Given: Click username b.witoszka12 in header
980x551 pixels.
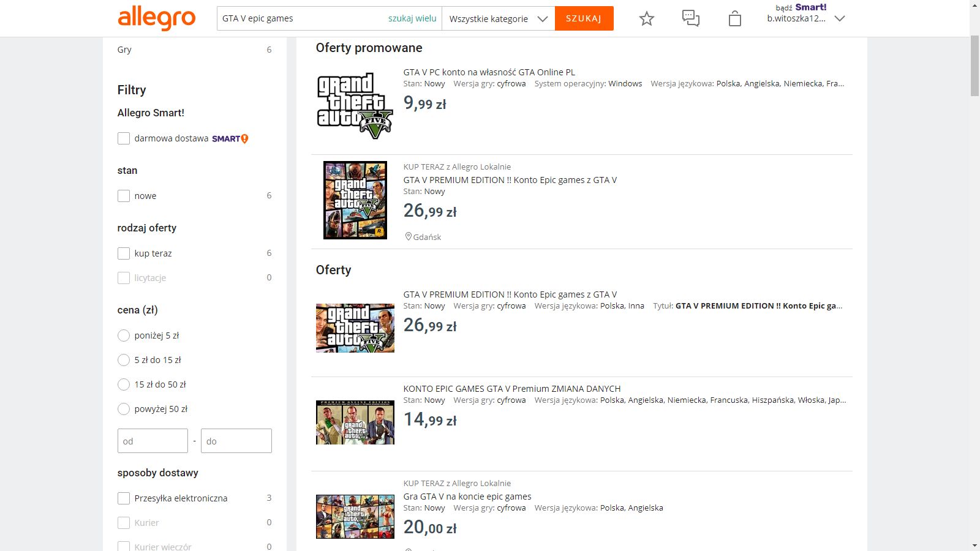Looking at the screenshot, I should pyautogui.click(x=796, y=18).
